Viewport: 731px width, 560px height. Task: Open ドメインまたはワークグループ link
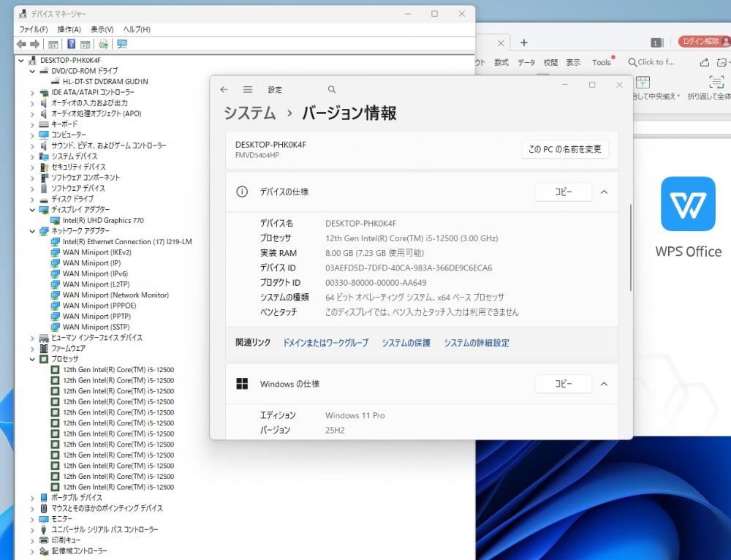tap(325, 343)
